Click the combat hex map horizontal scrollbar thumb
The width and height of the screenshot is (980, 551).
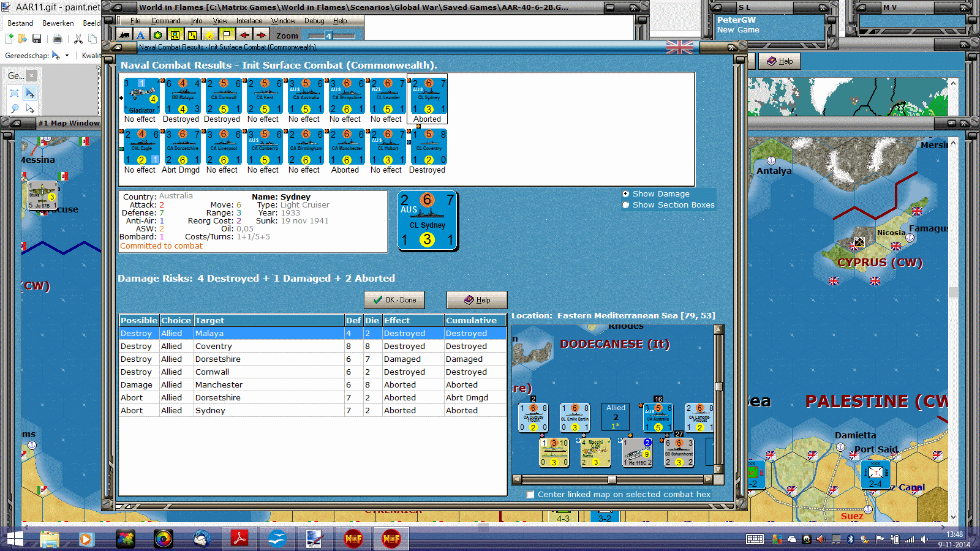click(x=612, y=479)
